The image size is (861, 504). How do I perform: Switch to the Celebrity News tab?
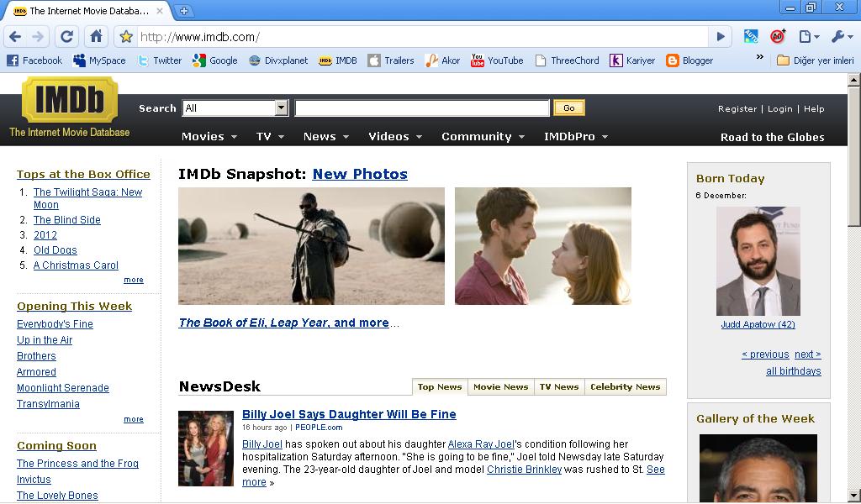(x=626, y=386)
